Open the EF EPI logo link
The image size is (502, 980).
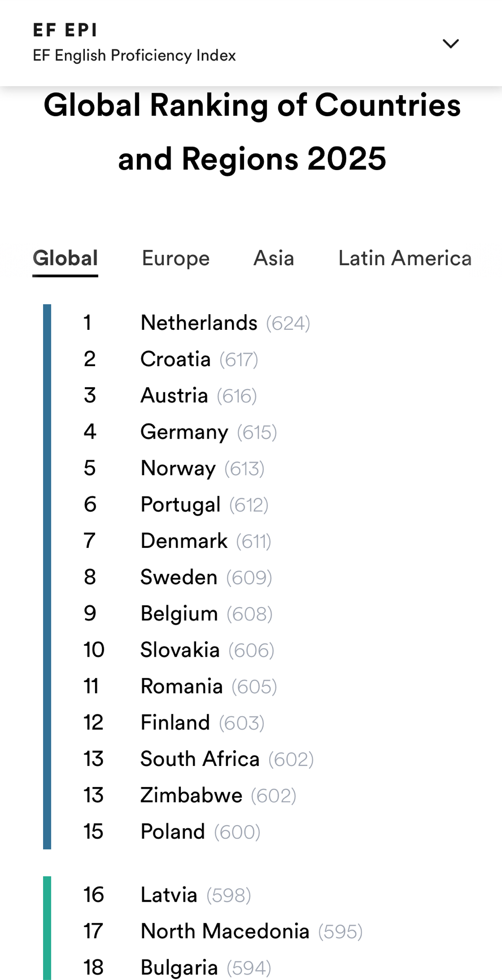[65, 30]
